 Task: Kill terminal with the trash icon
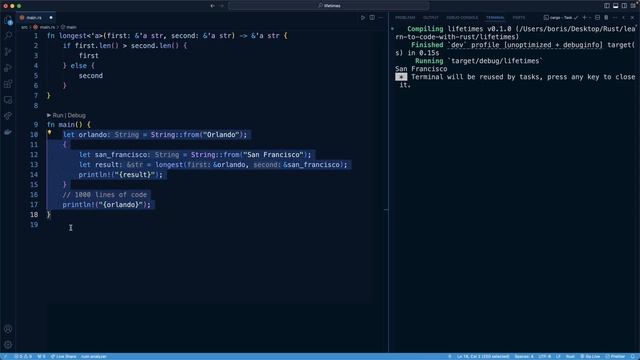[x=606, y=18]
